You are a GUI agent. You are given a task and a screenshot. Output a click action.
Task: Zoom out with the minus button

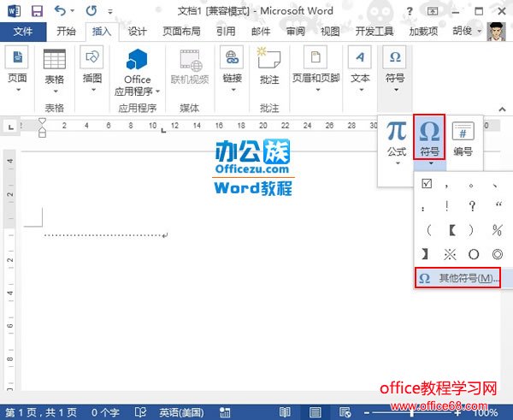367,413
